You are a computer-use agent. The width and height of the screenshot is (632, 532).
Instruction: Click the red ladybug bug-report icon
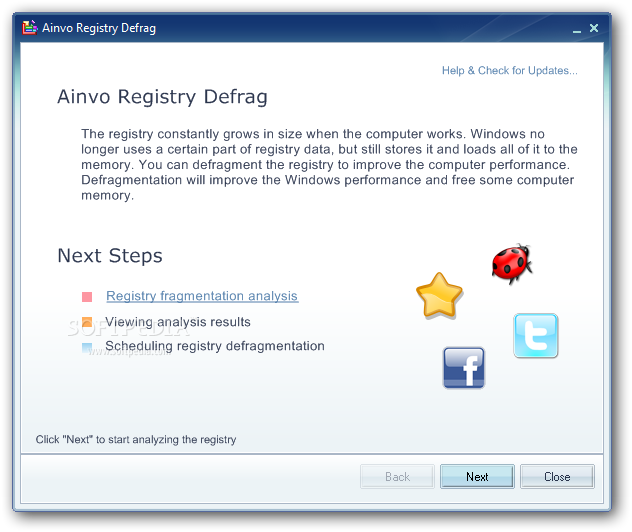[x=512, y=264]
